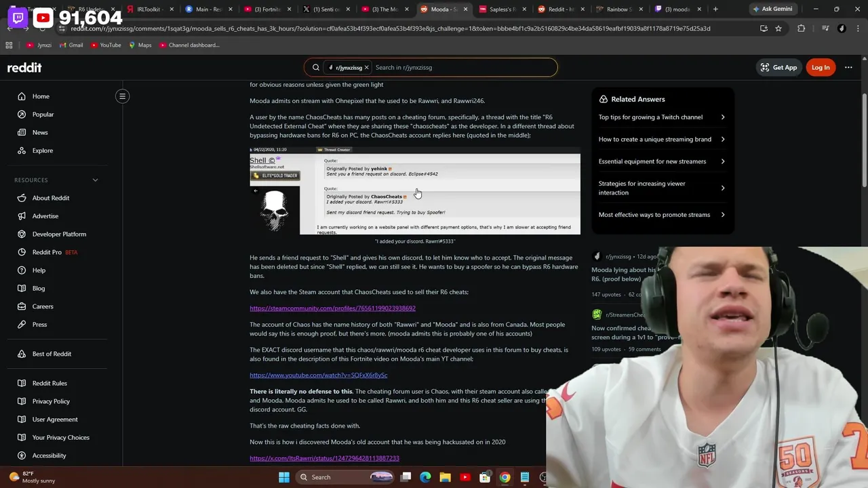Open Microsoft Store from the taskbar
Screen dimensions: 868x488
pyautogui.click(x=485, y=477)
